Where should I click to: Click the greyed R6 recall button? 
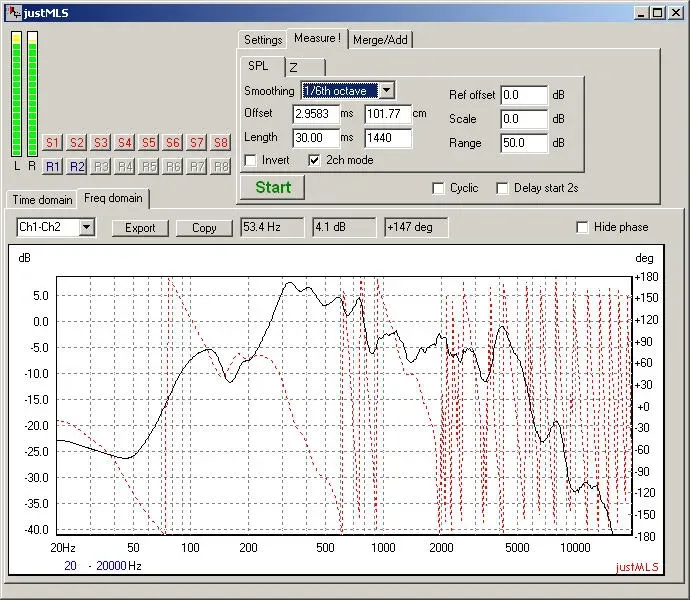click(172, 166)
